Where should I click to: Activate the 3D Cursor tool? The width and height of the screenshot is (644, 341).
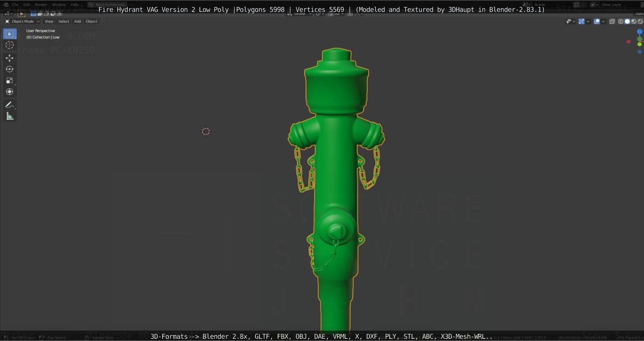point(10,45)
